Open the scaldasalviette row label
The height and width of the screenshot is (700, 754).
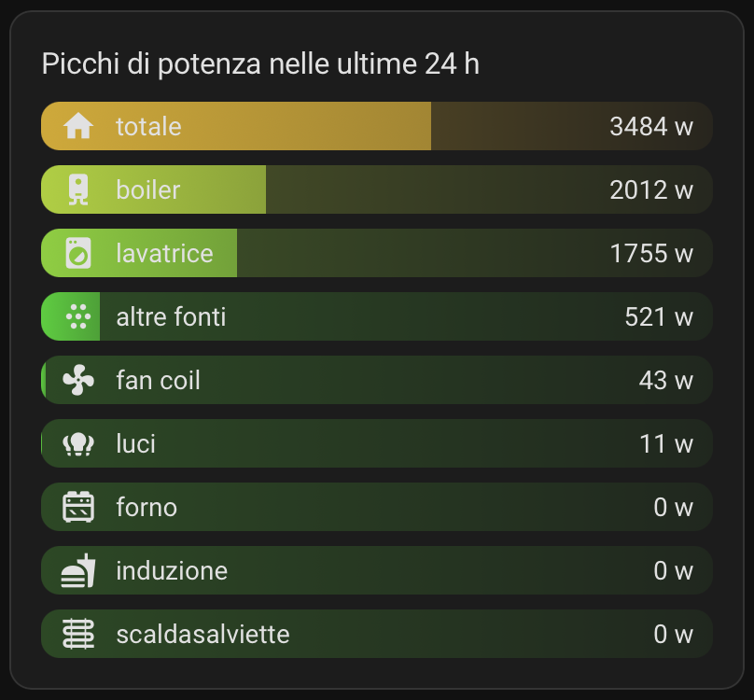click(x=202, y=635)
